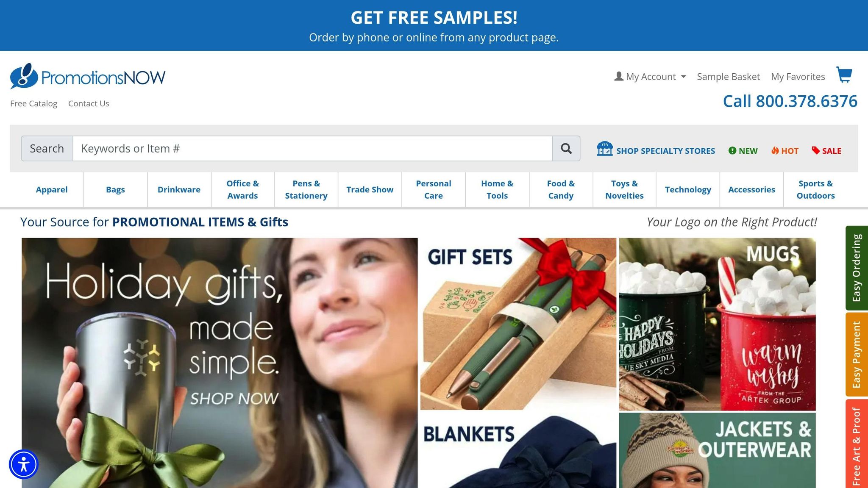Click the magnifying glass search button

pos(566,148)
